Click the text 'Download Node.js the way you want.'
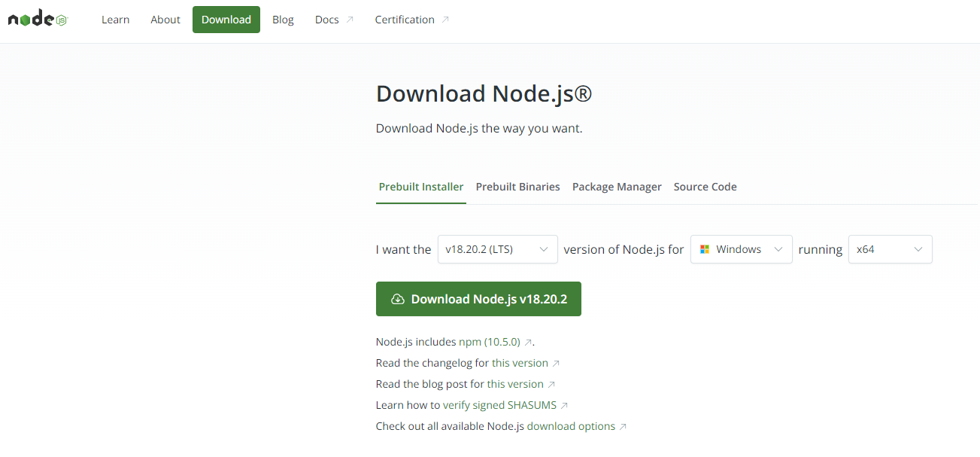 pos(479,128)
